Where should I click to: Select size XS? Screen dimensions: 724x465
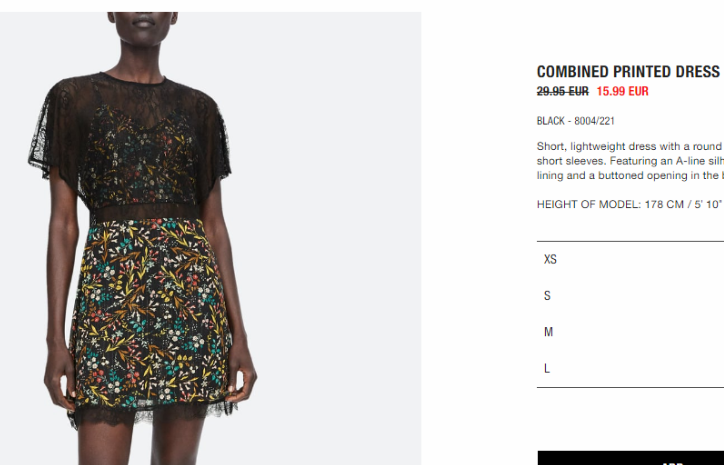tap(630, 260)
